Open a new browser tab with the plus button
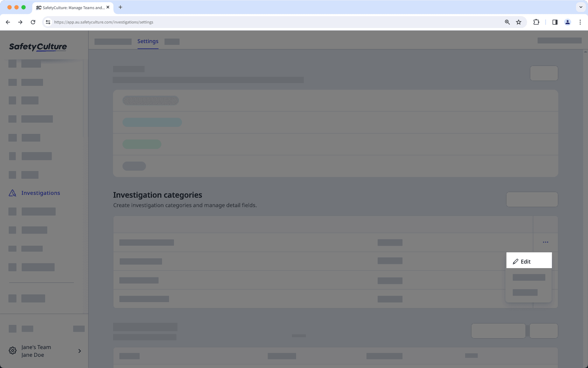588x368 pixels. point(120,7)
